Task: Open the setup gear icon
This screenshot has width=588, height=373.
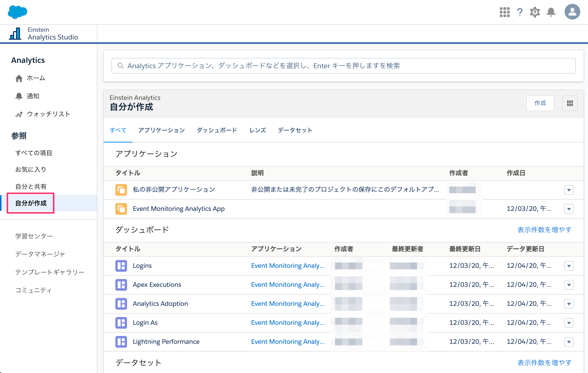Action: [x=535, y=12]
